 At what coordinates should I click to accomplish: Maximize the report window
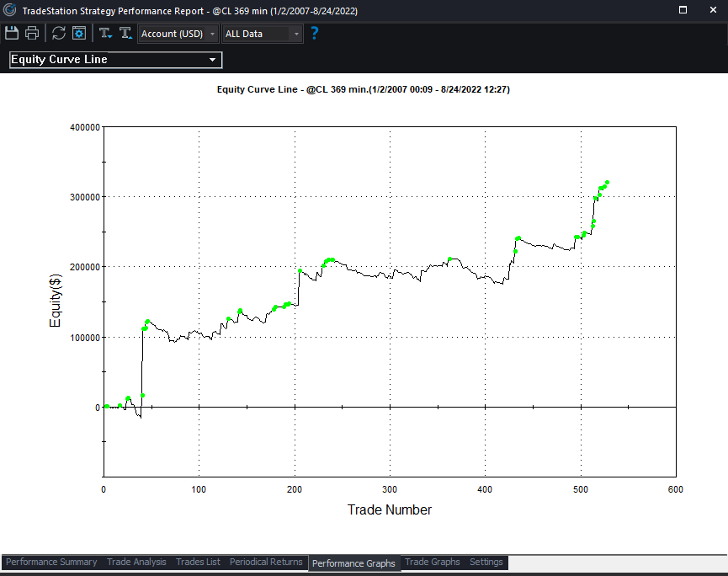click(683, 10)
